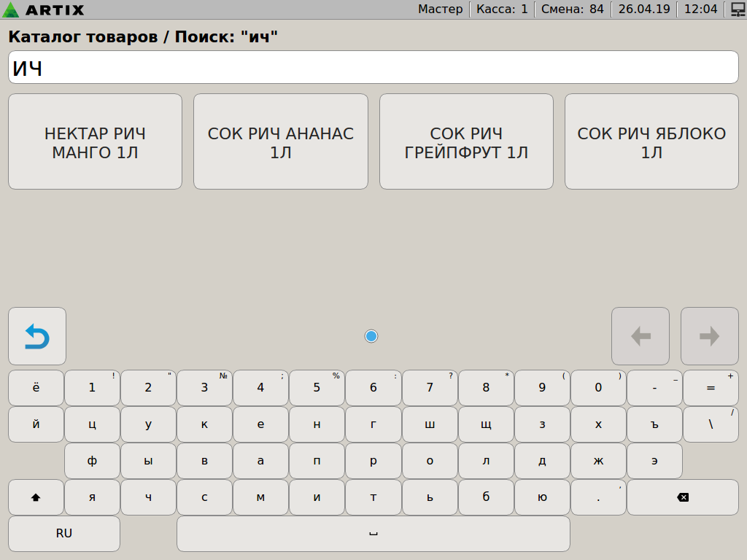This screenshot has height=560, width=747.
Task: Select product НЕКТАР РИЧ МАНГО 1Л
Action: (95, 142)
